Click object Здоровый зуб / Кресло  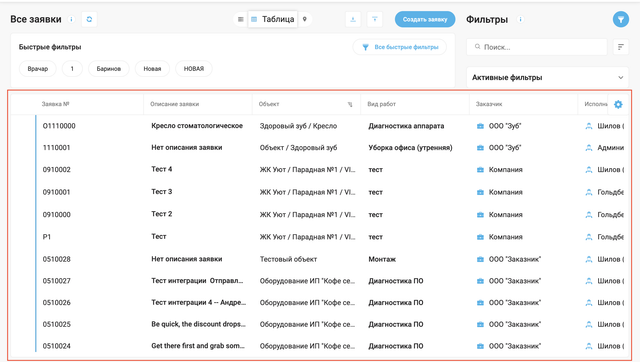[298, 126]
